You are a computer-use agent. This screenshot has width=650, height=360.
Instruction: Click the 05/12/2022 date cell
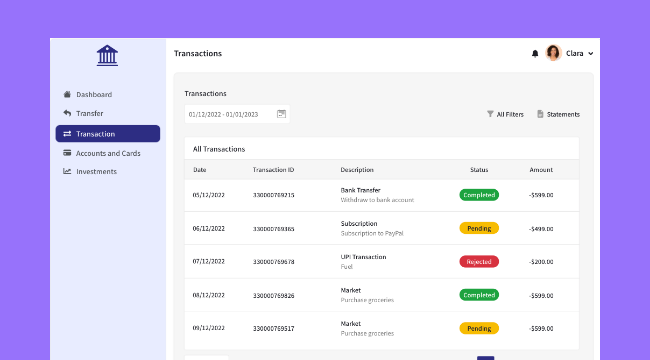209,195
